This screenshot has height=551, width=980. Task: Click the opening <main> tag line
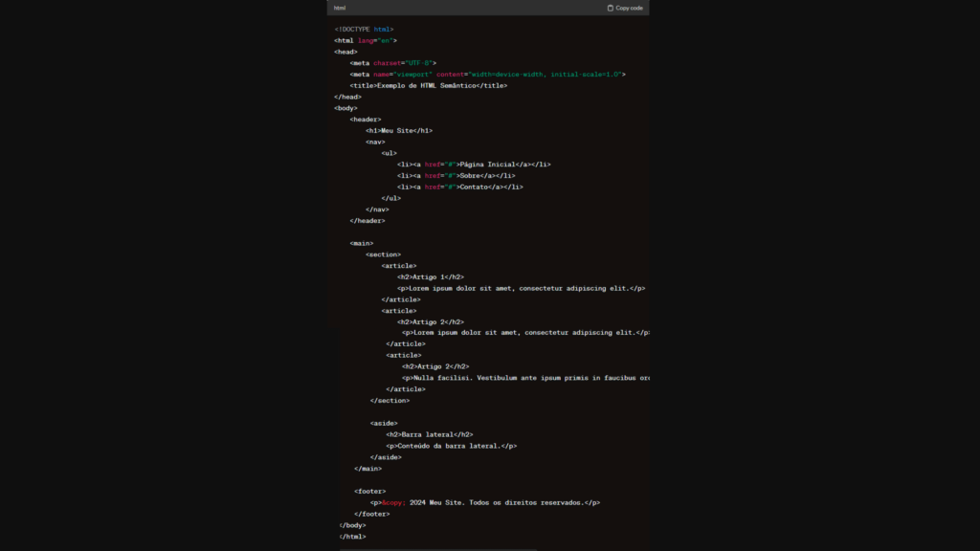(x=362, y=243)
